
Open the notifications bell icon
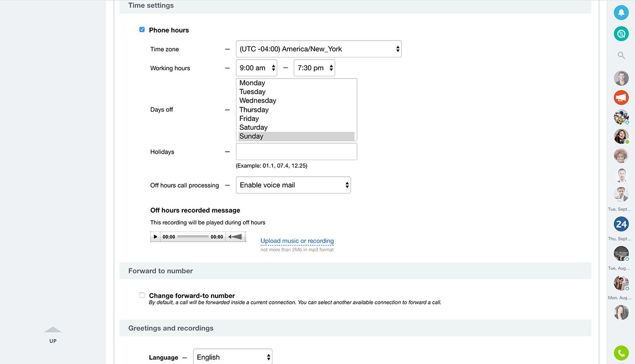point(621,13)
